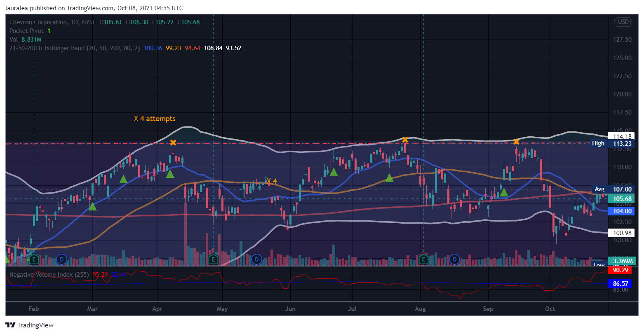Click the Oct label on time axis
Screen dimensions: 644x334
pos(550,309)
